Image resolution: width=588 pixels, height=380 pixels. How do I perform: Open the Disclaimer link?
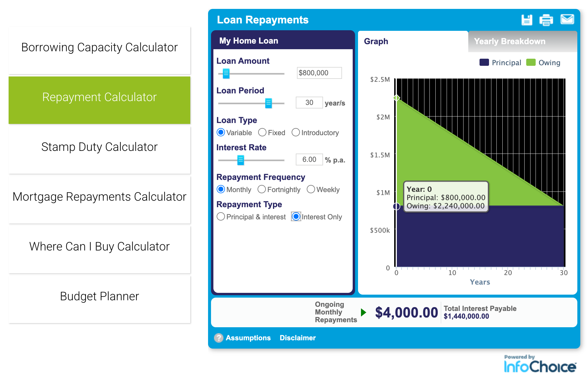click(298, 338)
